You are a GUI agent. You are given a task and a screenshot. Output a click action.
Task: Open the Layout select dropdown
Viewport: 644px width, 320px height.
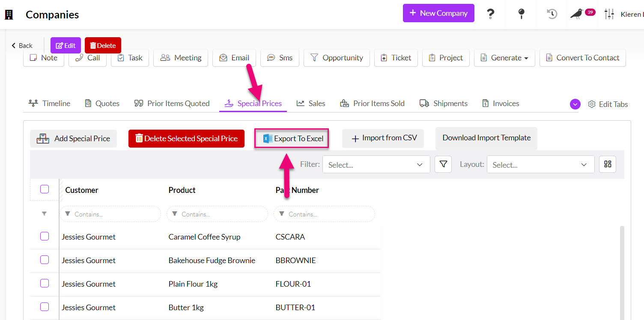click(540, 165)
